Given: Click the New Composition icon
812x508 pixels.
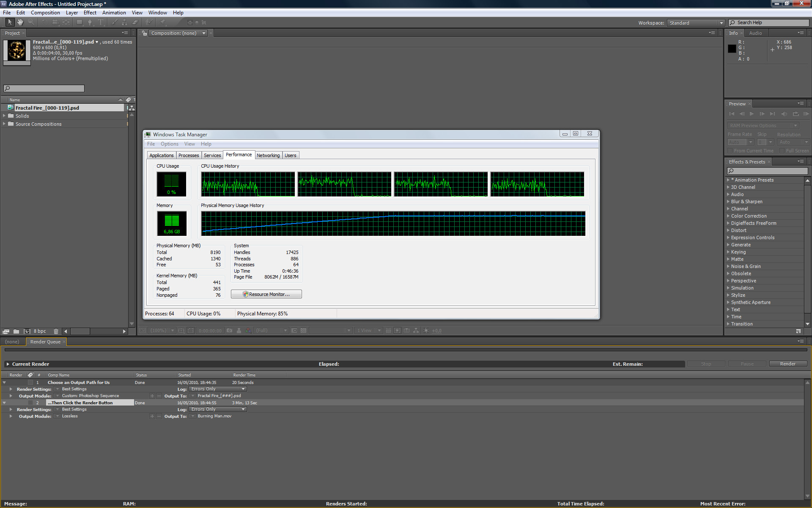Looking at the screenshot, I should (x=27, y=331).
